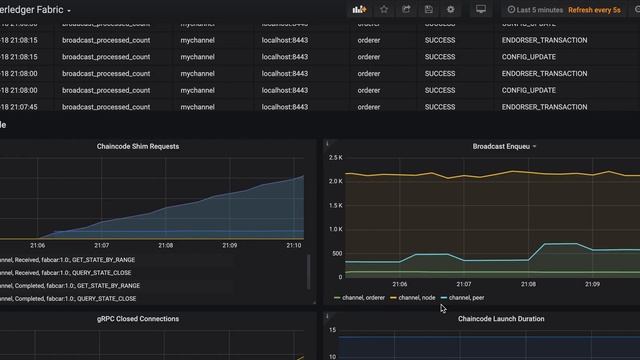Click SUCCESS in the 21:08:00 CONFIG_UPDATE row
This screenshot has width=640, height=360.
coord(440,91)
